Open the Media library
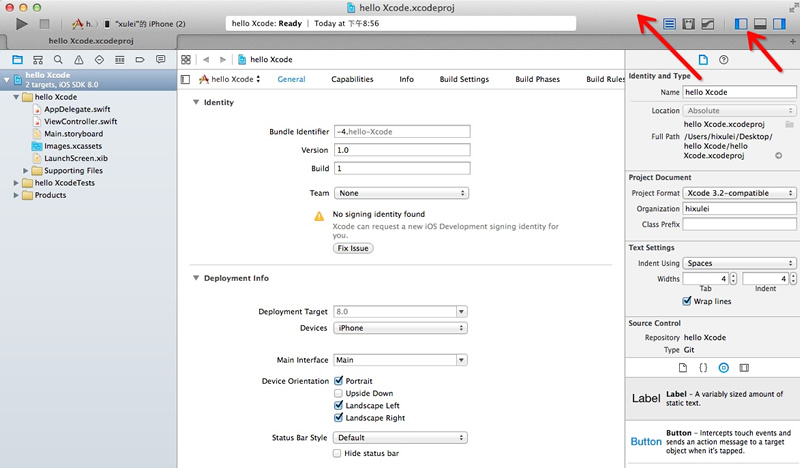This screenshot has height=468, width=800. point(744,367)
